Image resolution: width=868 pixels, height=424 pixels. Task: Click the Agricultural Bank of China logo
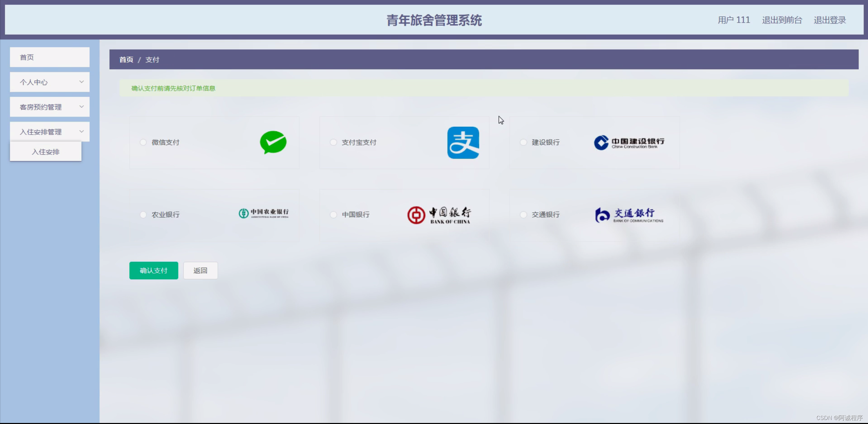click(264, 214)
